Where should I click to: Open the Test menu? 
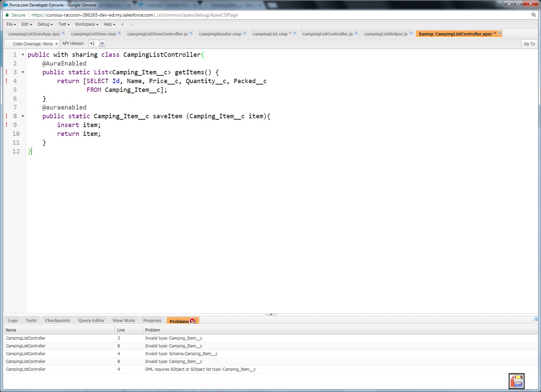pyautogui.click(x=64, y=24)
